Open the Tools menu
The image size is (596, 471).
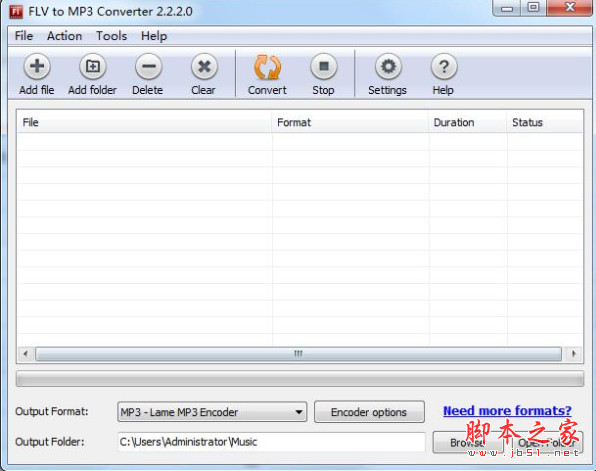pos(111,36)
